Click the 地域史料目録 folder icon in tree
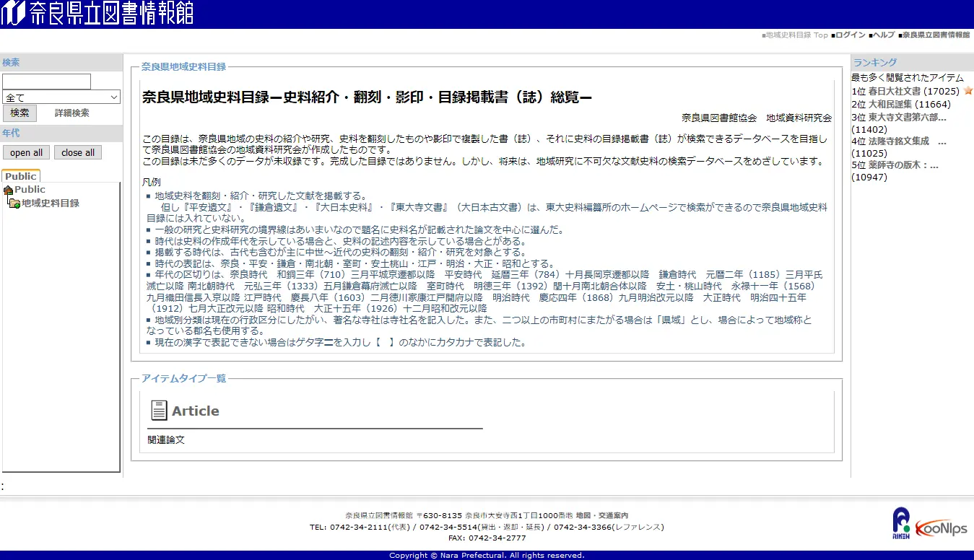This screenshot has height=560, width=974. click(x=14, y=204)
